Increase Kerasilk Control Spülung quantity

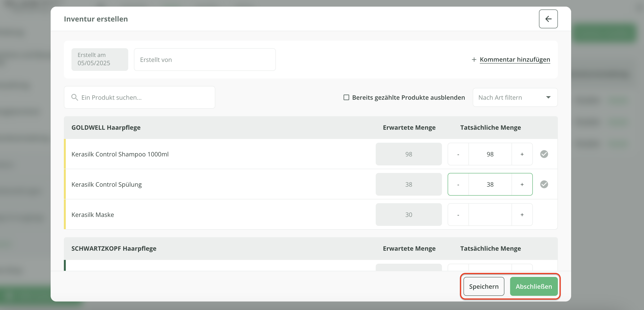(x=522, y=185)
